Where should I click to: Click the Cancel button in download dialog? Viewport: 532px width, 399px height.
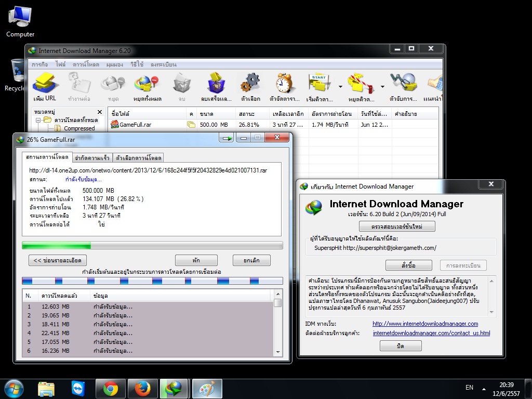(251, 260)
